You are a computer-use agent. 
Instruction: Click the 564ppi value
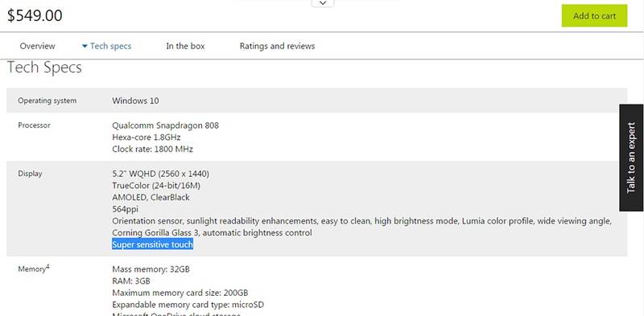coord(126,209)
